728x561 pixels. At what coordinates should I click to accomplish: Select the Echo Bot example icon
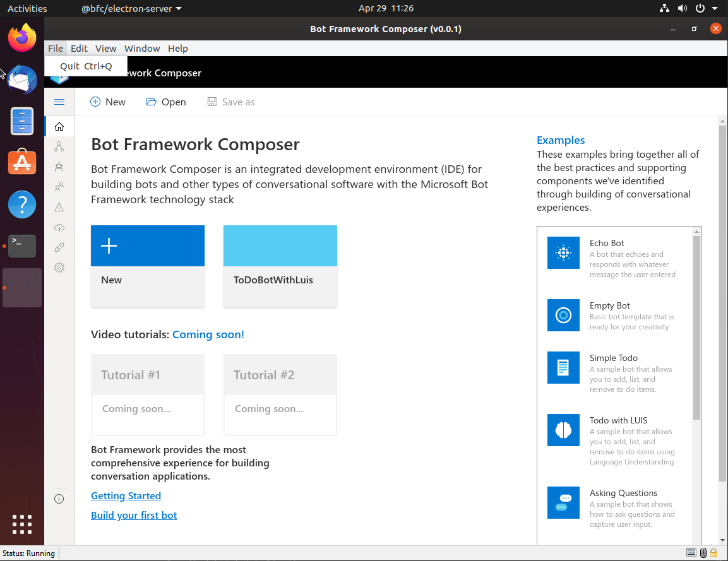pyautogui.click(x=563, y=253)
